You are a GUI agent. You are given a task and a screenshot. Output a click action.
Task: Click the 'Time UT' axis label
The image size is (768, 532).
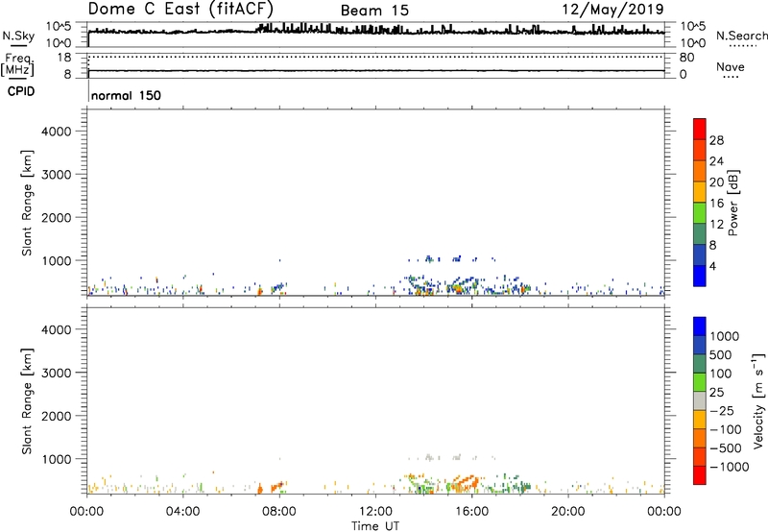375,526
